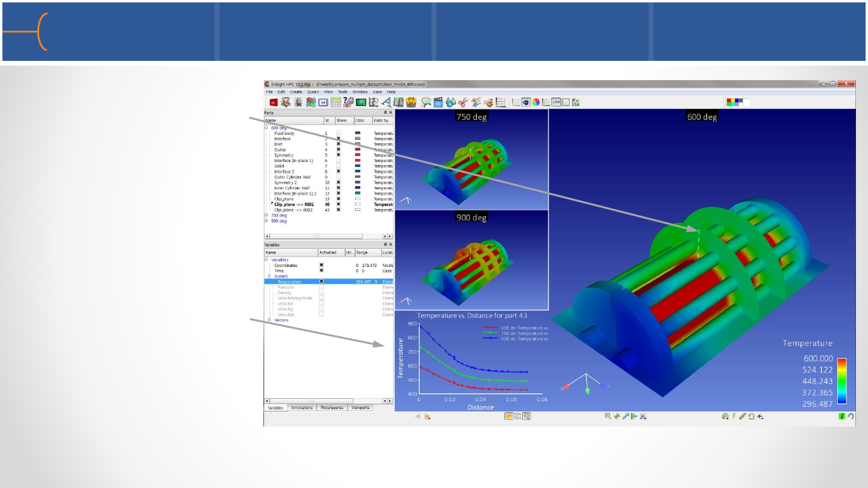Image resolution: width=868 pixels, height=488 pixels.
Task: Open the File menu
Action: [269, 92]
